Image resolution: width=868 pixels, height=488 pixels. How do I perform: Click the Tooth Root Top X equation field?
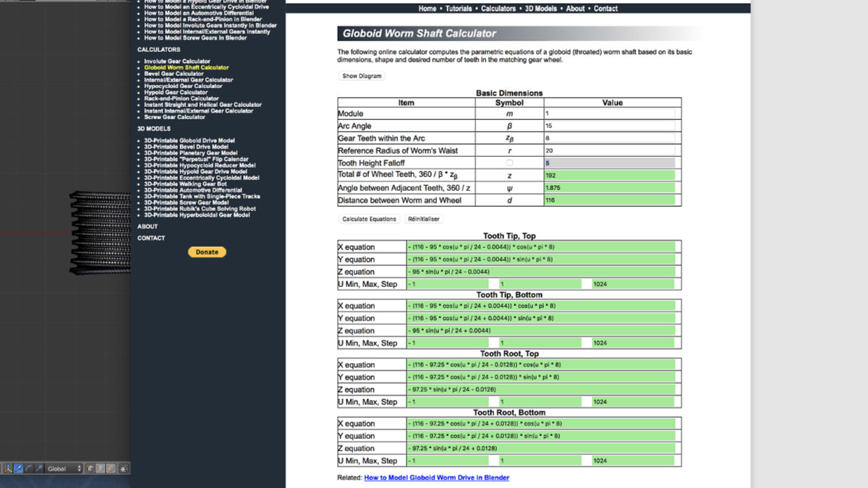coord(540,364)
